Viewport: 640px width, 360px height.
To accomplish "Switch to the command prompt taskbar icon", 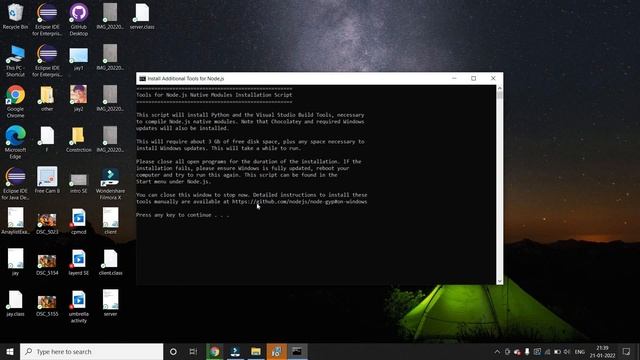I will (297, 351).
